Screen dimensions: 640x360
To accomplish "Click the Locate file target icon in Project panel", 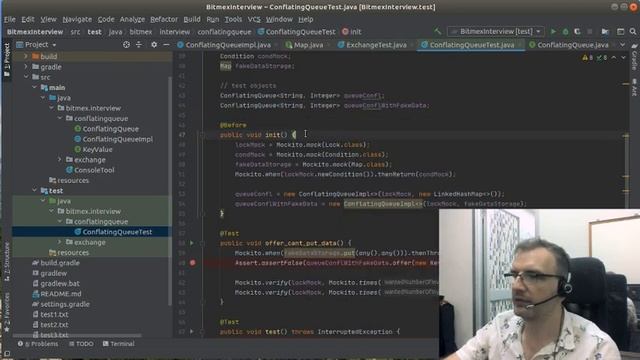I will 126,44.
